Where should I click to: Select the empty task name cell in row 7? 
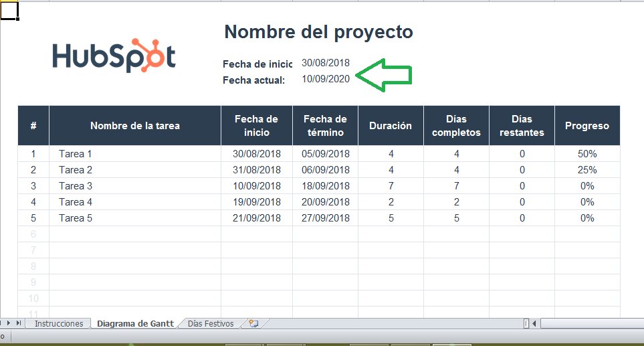(135, 250)
